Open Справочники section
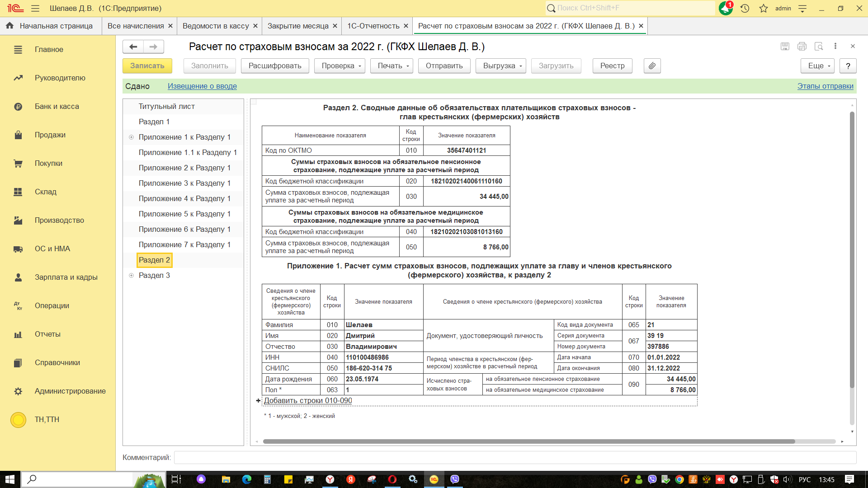The image size is (868, 488). (58, 362)
